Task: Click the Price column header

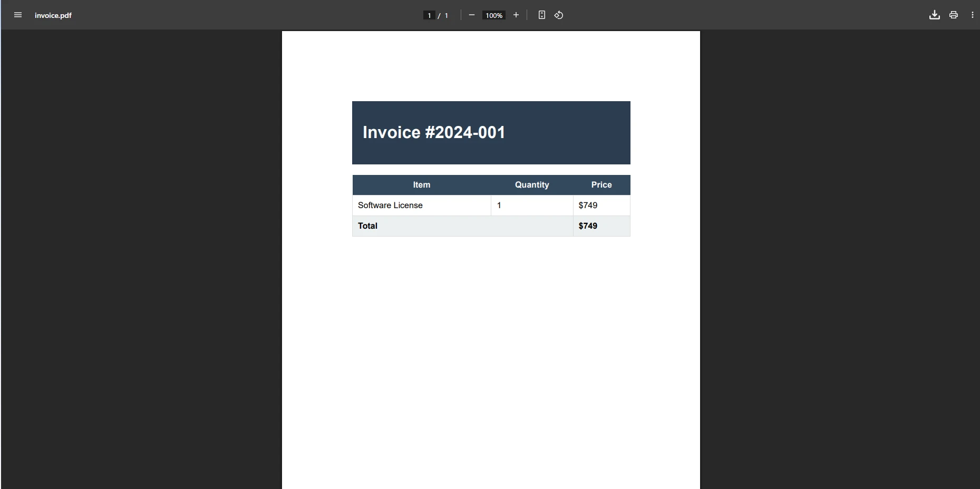Action: click(x=601, y=185)
